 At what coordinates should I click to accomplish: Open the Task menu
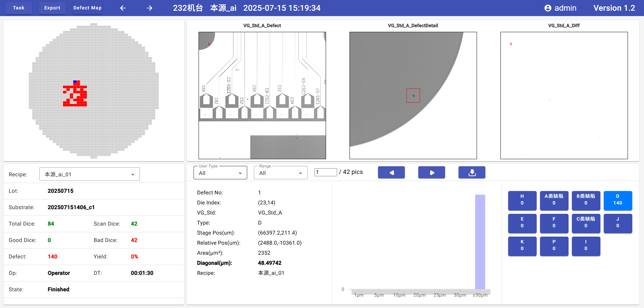[x=19, y=8]
